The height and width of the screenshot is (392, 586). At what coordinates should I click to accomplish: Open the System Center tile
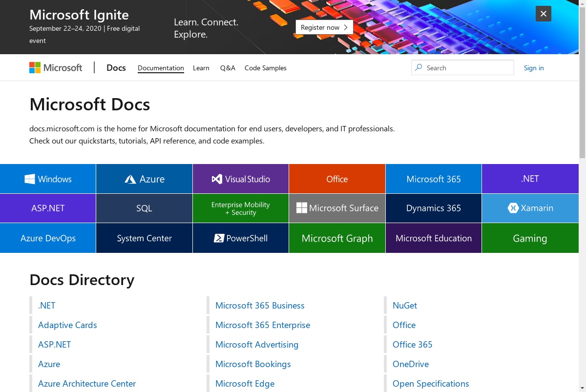click(145, 238)
